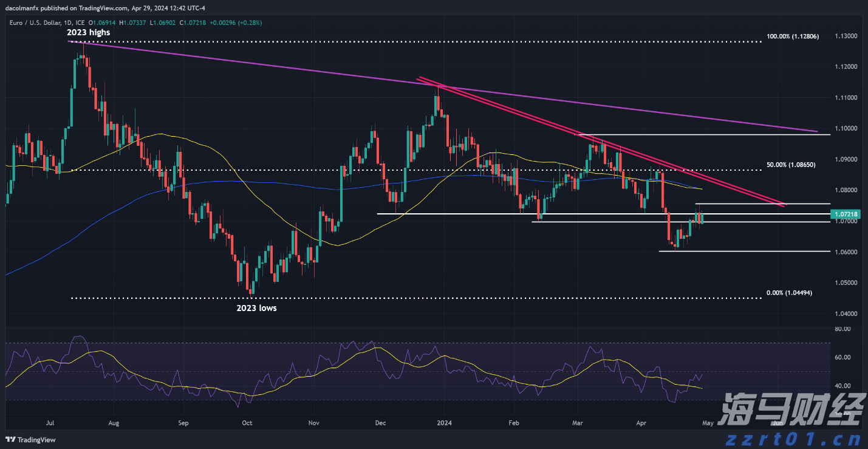The height and width of the screenshot is (449, 868).
Task: Select the Euro / U.S. Dollar symbol title
Action: 35,22
